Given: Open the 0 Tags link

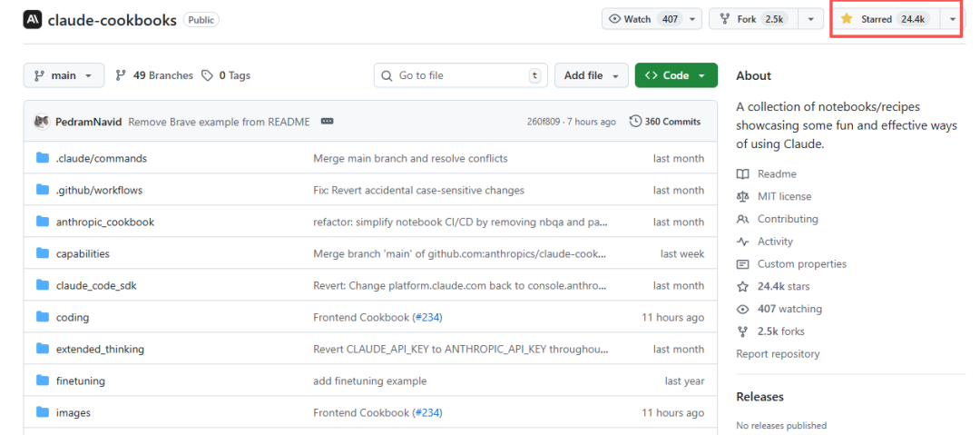Looking at the screenshot, I should [x=226, y=75].
